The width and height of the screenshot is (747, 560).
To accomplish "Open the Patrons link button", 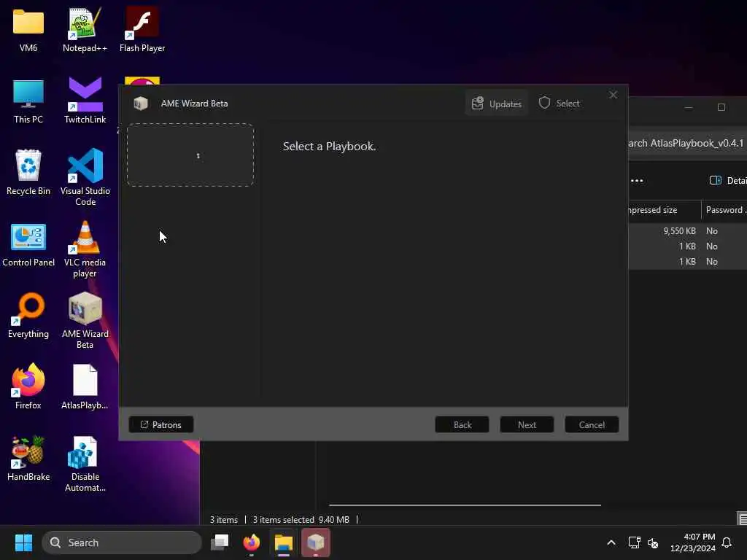I will click(x=161, y=424).
